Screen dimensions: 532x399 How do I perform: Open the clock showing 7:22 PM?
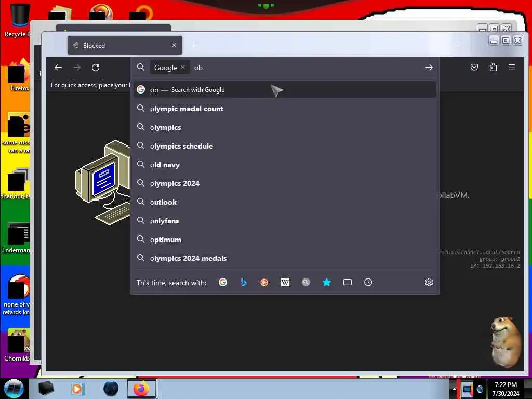506,389
